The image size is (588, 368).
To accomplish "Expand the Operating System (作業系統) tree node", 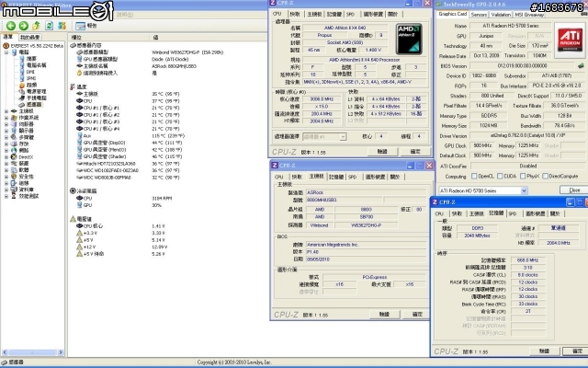I will click(x=6, y=118).
